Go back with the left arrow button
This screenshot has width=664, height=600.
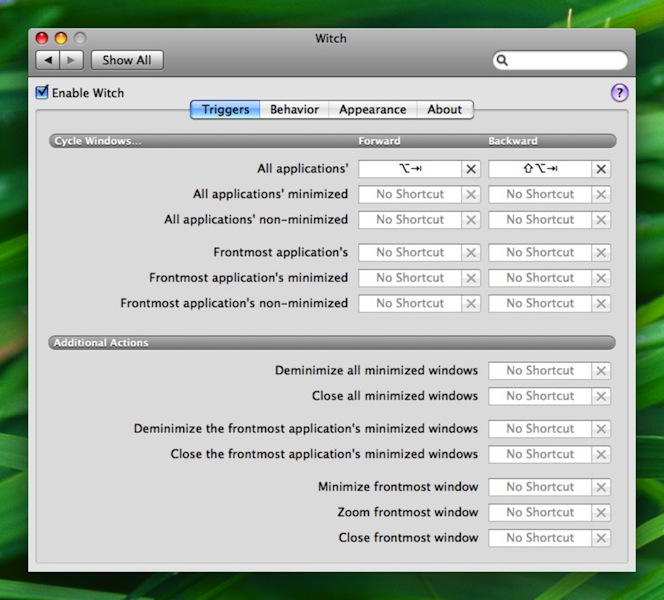(49, 60)
